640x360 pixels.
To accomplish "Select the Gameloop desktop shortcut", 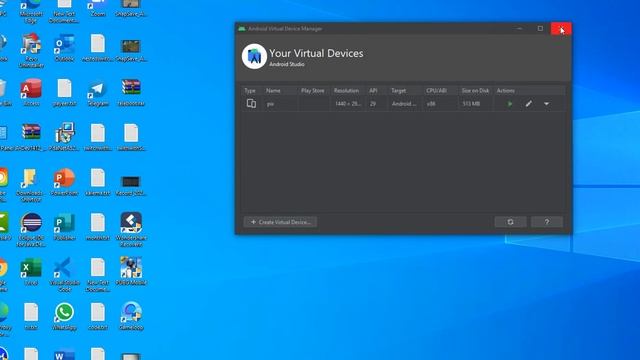I will click(x=131, y=316).
